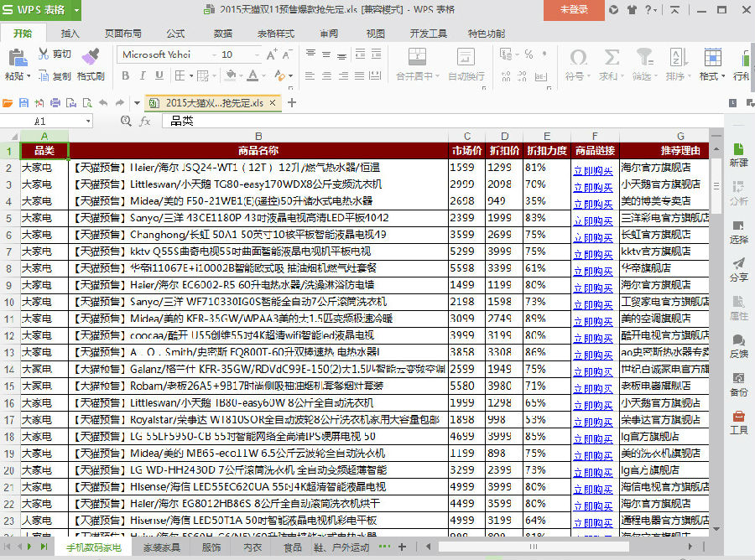The width and height of the screenshot is (755, 560).
Task: Click the Merge and Center button
Action: pos(417,64)
